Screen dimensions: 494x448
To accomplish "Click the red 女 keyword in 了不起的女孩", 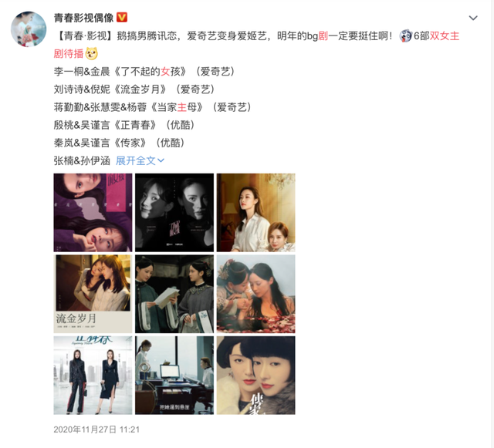I will (165, 72).
